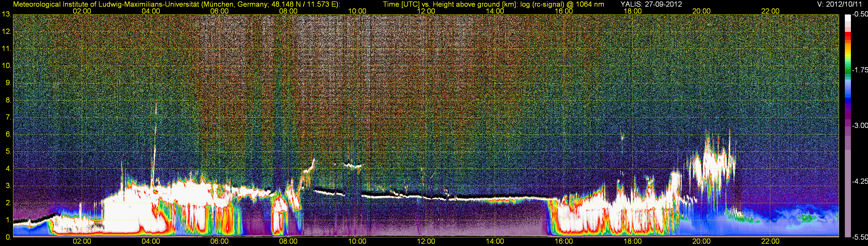Click the 3 km height axis label
The height and width of the screenshot is (246, 868).
coord(8,186)
